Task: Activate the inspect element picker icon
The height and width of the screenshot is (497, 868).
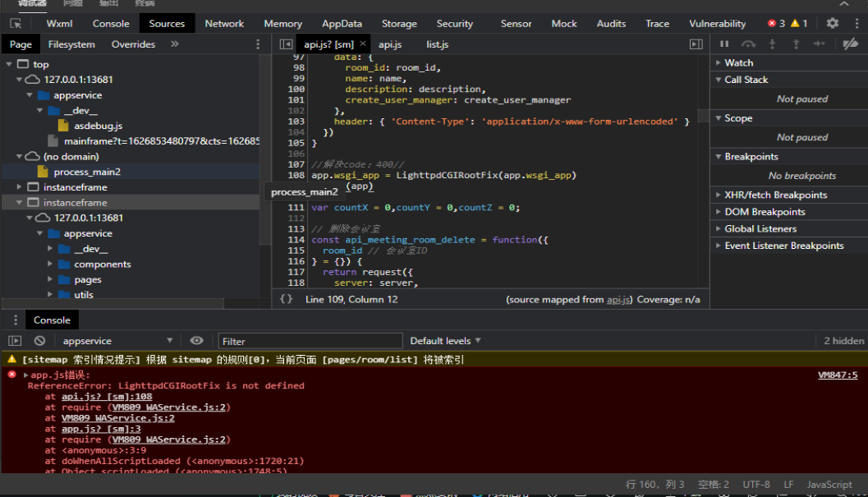Action: click(x=16, y=23)
